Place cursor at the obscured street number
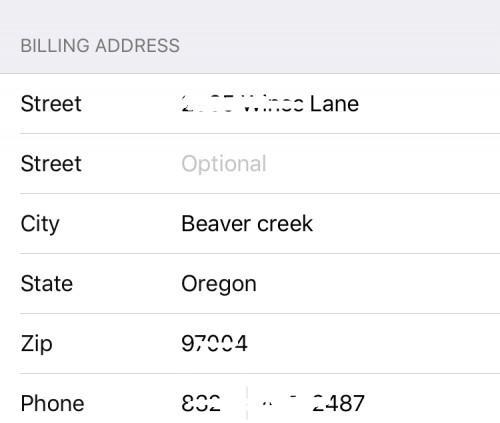Viewport: 500px width, 423px height. pos(207,104)
